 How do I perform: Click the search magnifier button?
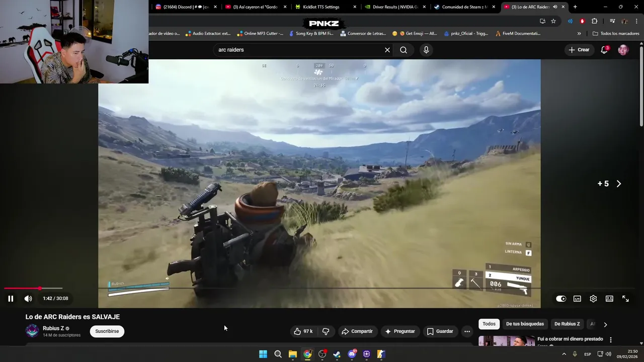404,50
